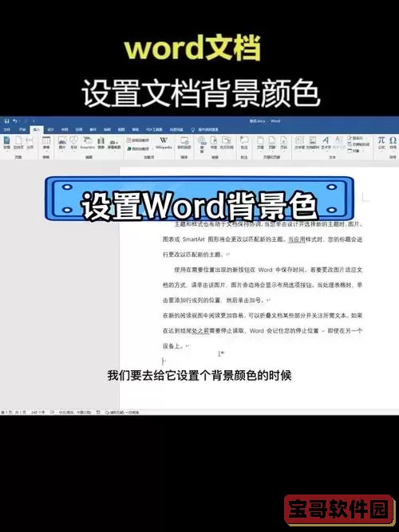Add a signature line (签名行)
399x532 pixels.
pyautogui.click(x=356, y=138)
